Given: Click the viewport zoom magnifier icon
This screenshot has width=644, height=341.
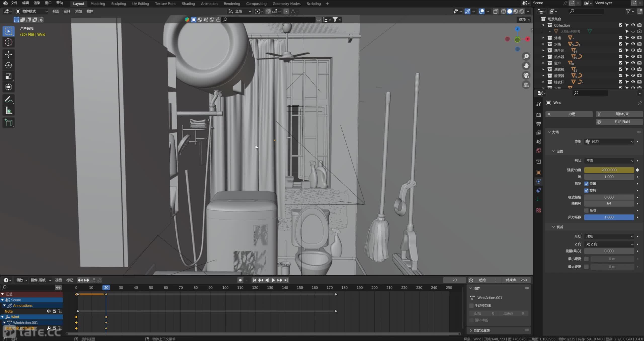Looking at the screenshot, I should [x=526, y=56].
